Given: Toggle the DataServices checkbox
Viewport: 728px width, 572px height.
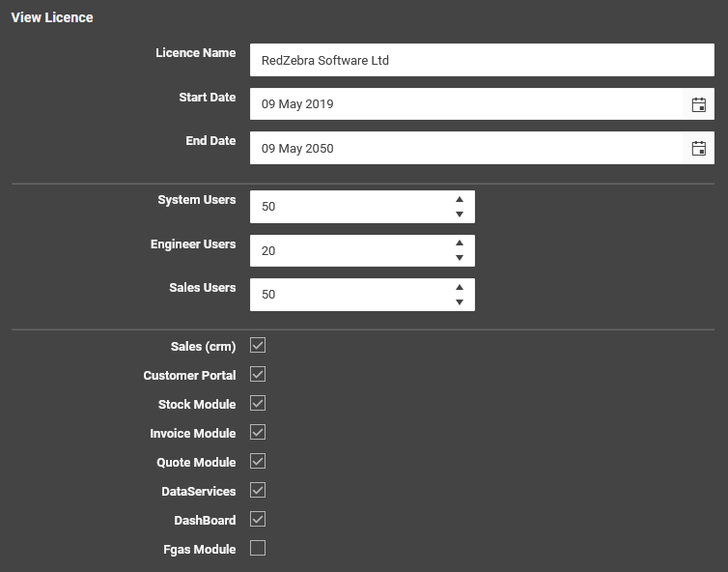Looking at the screenshot, I should 258,490.
